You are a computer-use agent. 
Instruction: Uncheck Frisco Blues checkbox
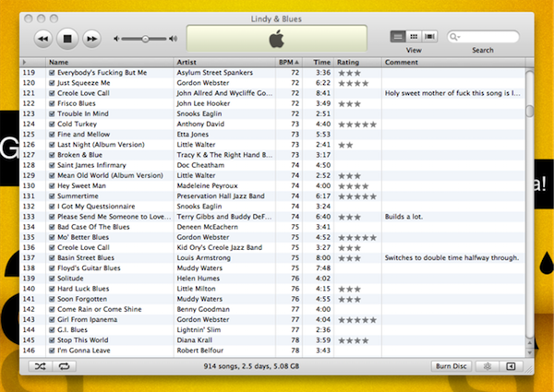point(52,103)
